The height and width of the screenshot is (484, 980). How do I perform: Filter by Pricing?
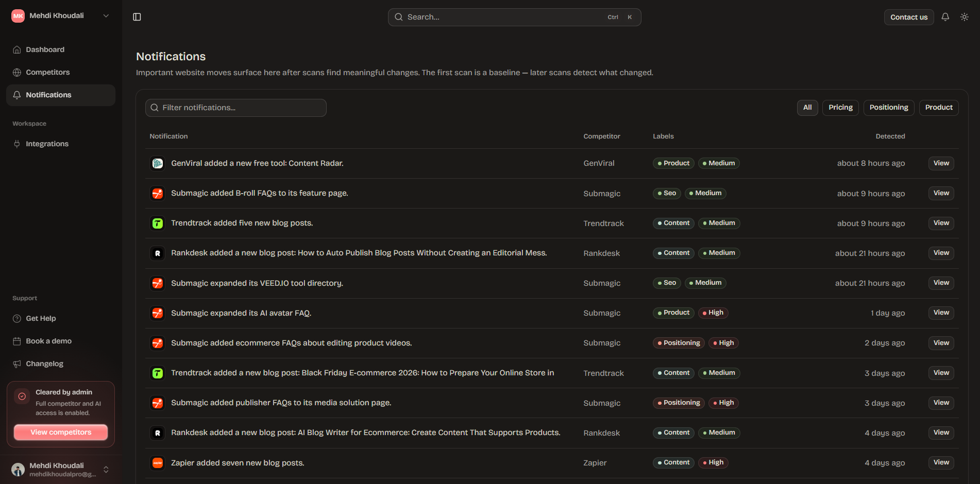point(840,108)
